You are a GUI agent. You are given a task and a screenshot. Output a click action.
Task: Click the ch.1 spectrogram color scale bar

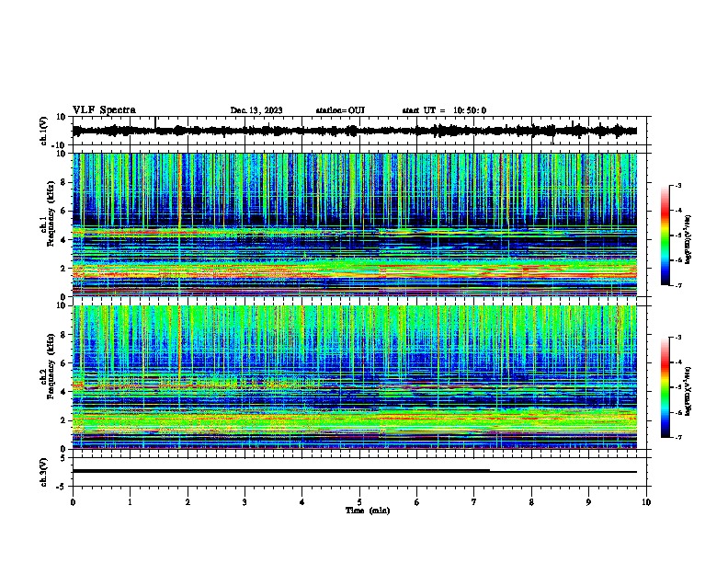[x=665, y=236]
